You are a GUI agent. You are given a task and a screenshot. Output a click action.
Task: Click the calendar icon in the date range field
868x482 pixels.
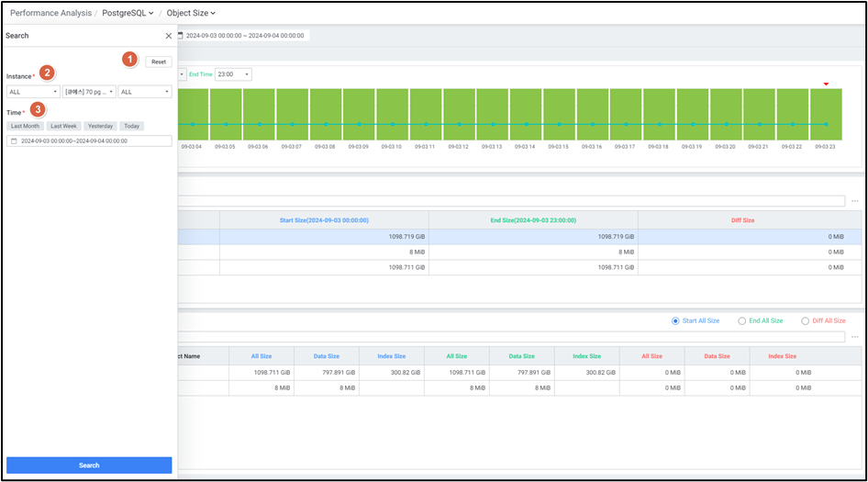(x=14, y=141)
